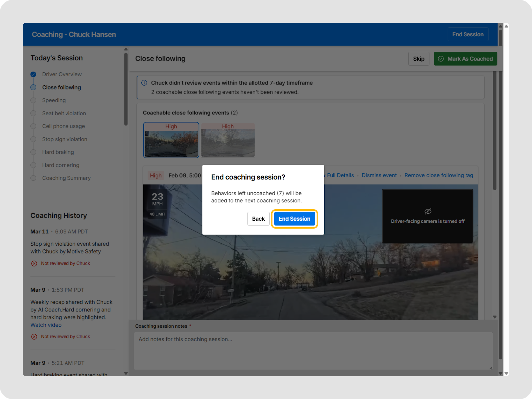The width and height of the screenshot is (532, 399).
Task: Open the Watch video link
Action: [x=46, y=325]
